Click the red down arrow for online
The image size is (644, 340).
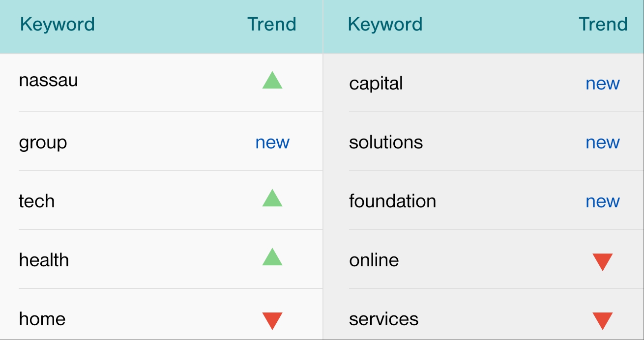tap(602, 261)
